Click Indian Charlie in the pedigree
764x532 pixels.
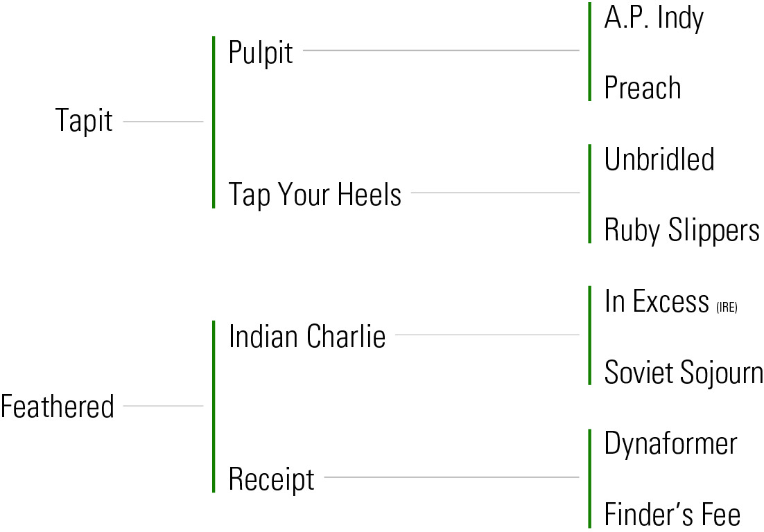307,337
